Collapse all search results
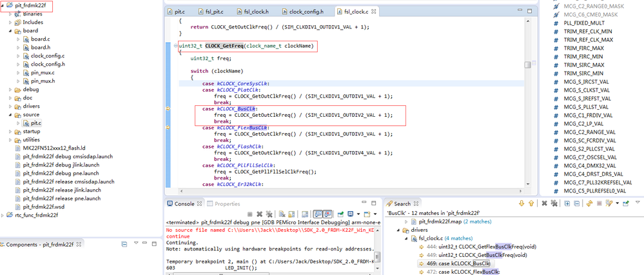Image resolution: width=644 pixels, height=275 pixels. click(x=577, y=203)
